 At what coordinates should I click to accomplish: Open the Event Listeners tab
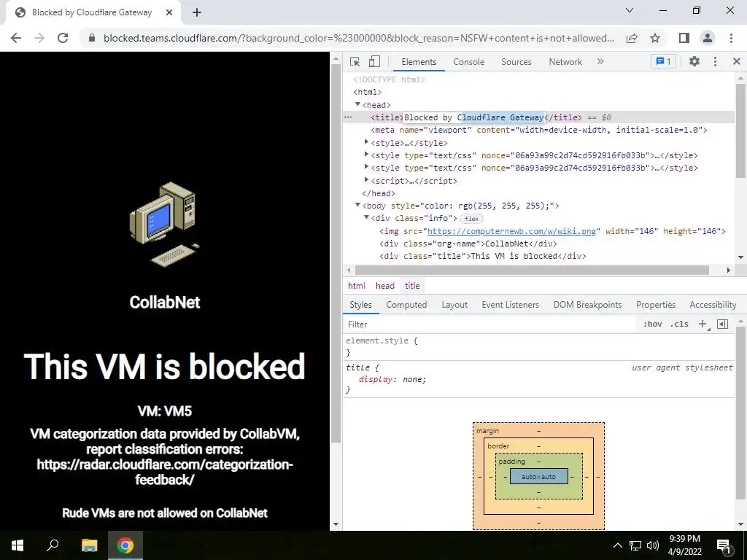click(510, 305)
